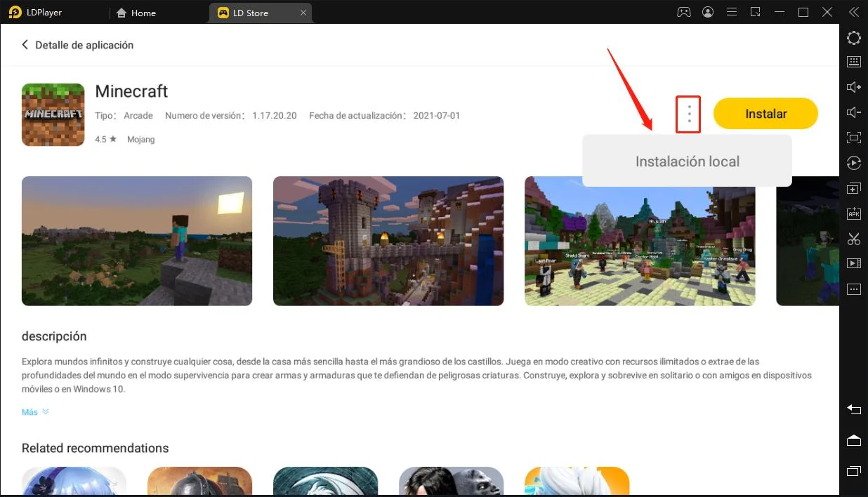The height and width of the screenshot is (497, 868).
Task: Click the Arcade type label
Action: [x=138, y=115]
